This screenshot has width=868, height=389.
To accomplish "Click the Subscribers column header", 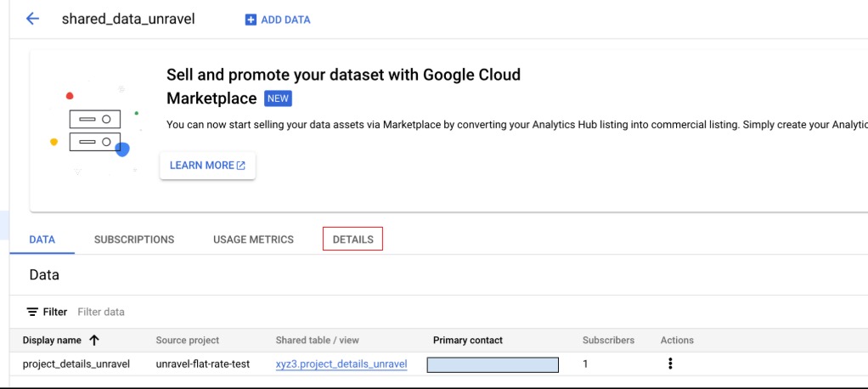I will coord(608,341).
